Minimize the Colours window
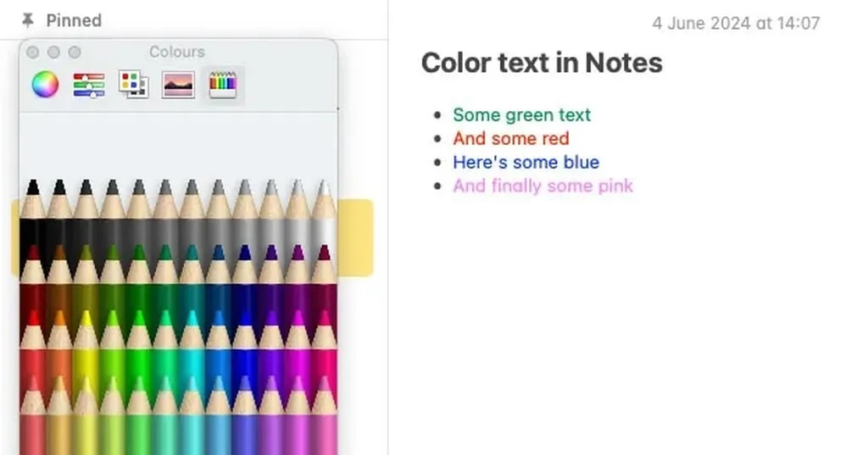This screenshot has height=455, width=868. (53, 53)
